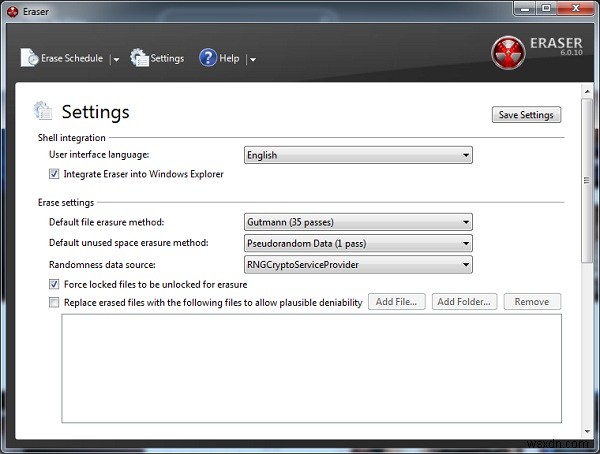Click the 'Shell integration' section label
Screen dimensions: 600x454
pyautogui.click(x=72, y=138)
